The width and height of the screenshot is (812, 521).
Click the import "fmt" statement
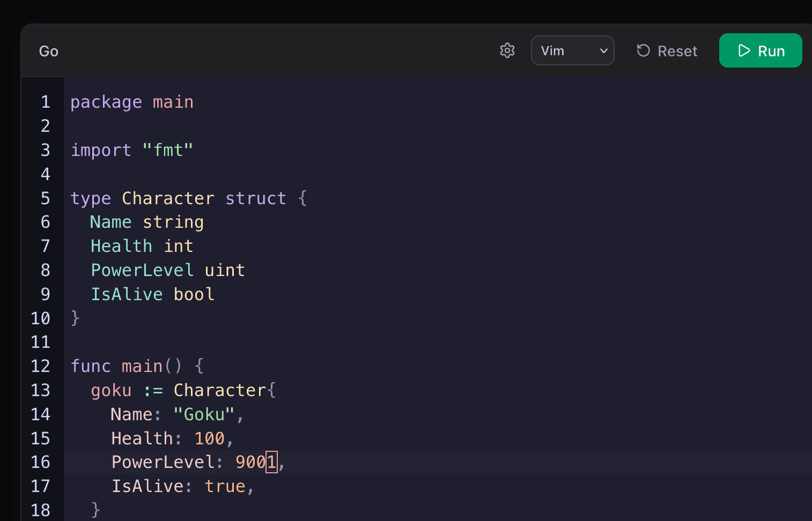[x=132, y=150]
